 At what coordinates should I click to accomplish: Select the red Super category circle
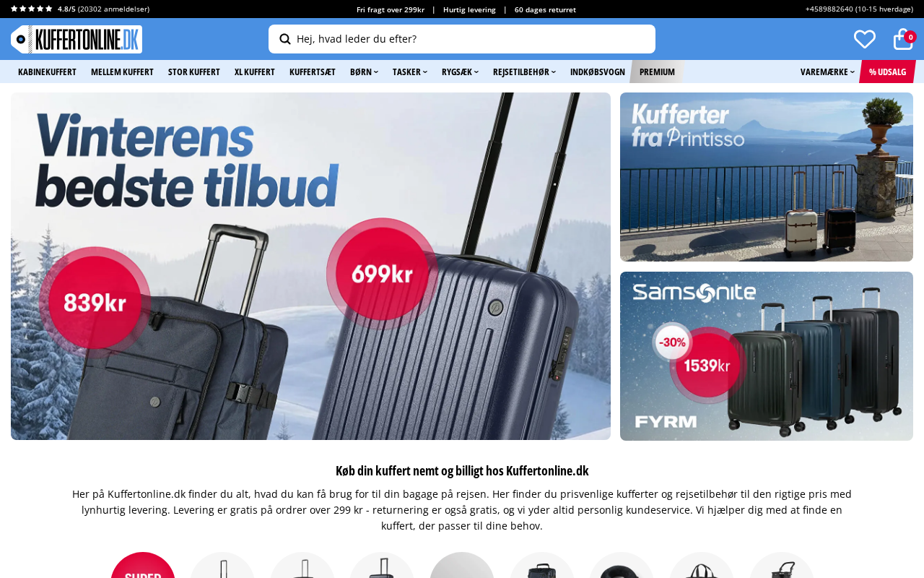click(x=143, y=565)
